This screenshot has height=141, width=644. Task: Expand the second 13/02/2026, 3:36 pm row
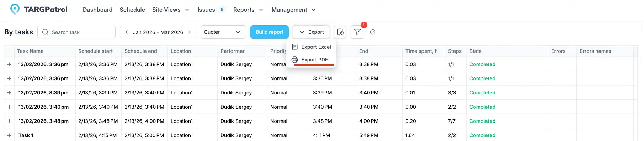9,78
